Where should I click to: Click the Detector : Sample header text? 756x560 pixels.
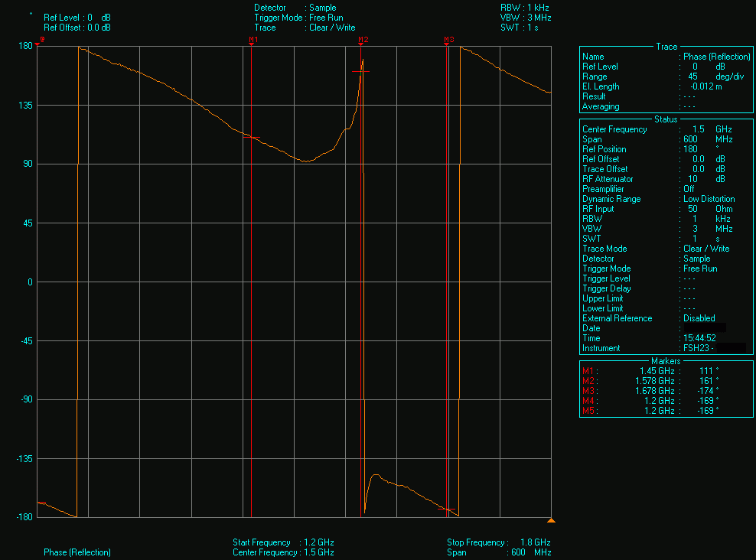pos(295,8)
